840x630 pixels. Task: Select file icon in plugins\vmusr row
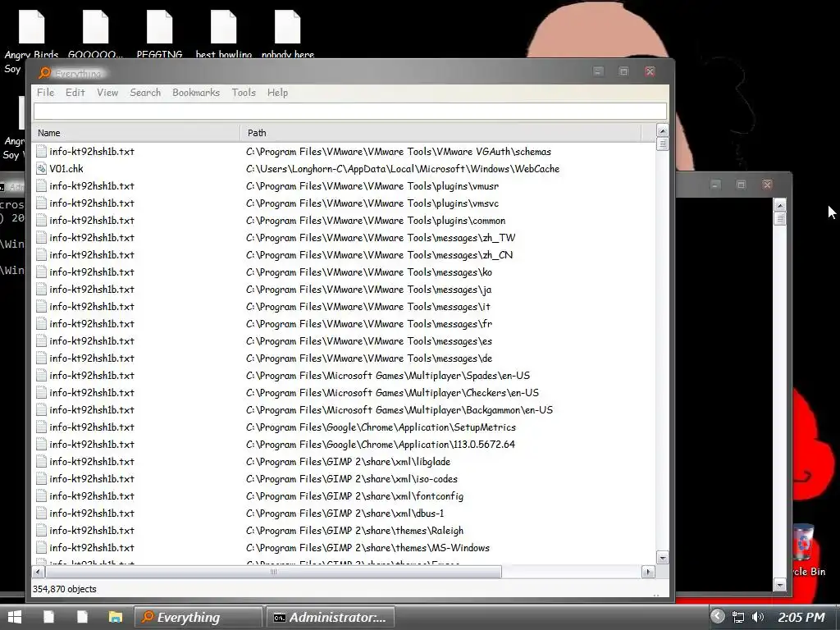pos(41,186)
